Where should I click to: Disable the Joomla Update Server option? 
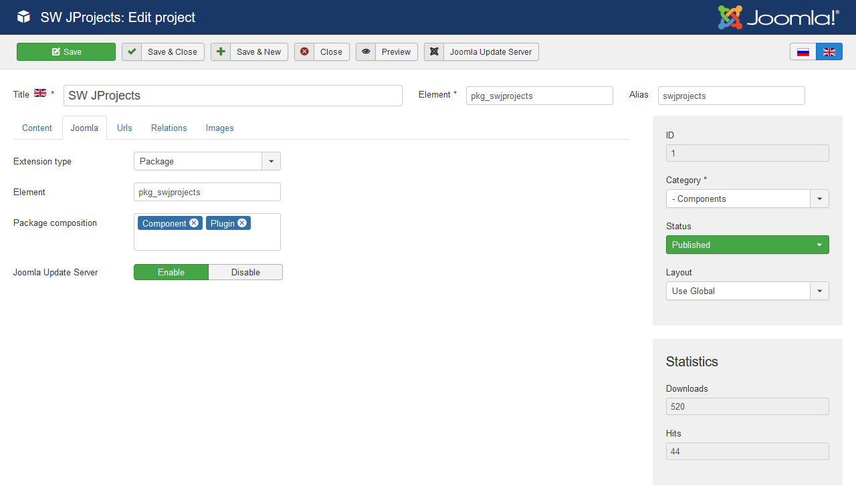(x=245, y=272)
